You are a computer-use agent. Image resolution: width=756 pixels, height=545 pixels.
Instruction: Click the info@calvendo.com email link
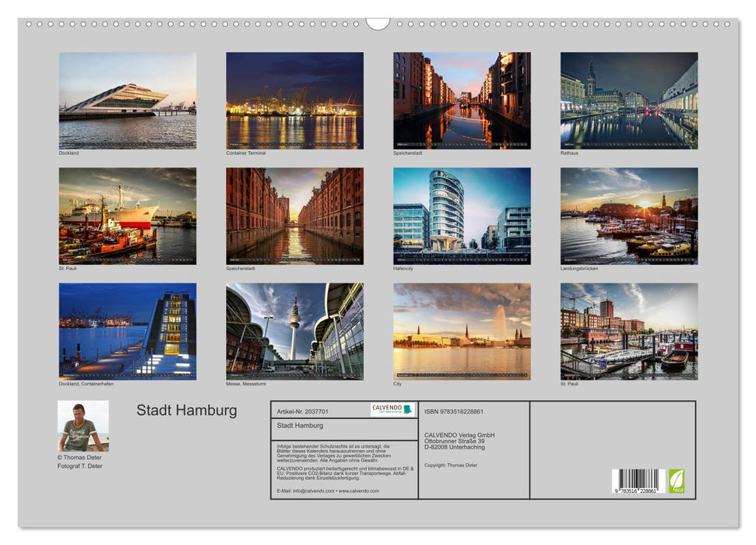point(314,490)
